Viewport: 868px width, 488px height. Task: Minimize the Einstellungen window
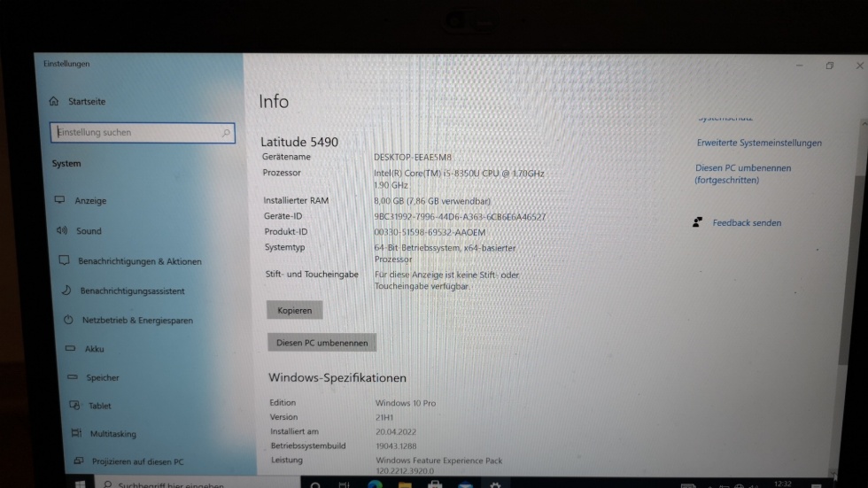click(x=799, y=66)
